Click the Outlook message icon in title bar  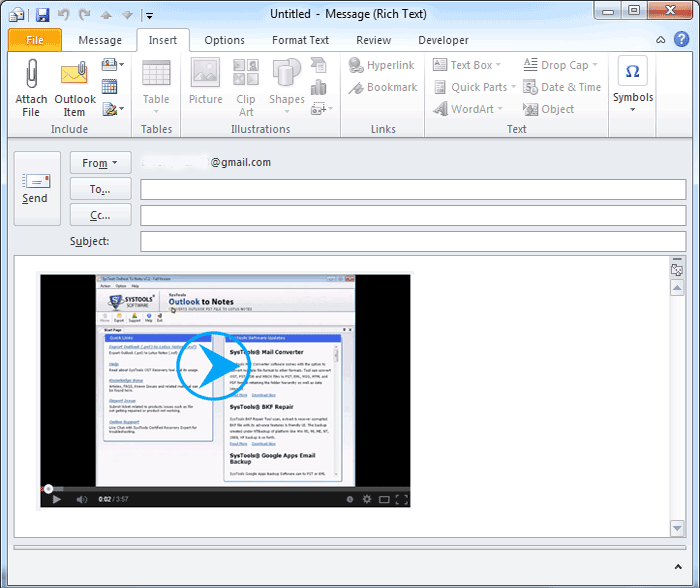point(17,15)
